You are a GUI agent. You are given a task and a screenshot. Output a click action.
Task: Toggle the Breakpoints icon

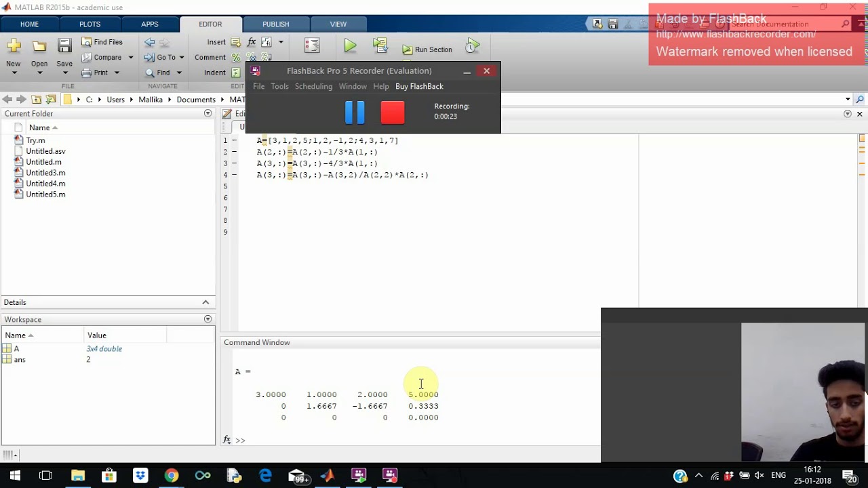[x=312, y=45]
